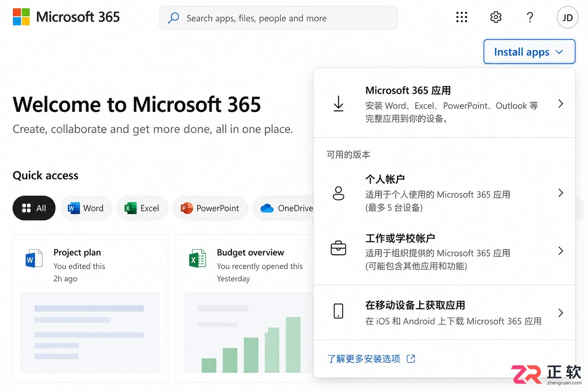Select the Excel filter tab
This screenshot has width=588, height=392.
[x=142, y=208]
